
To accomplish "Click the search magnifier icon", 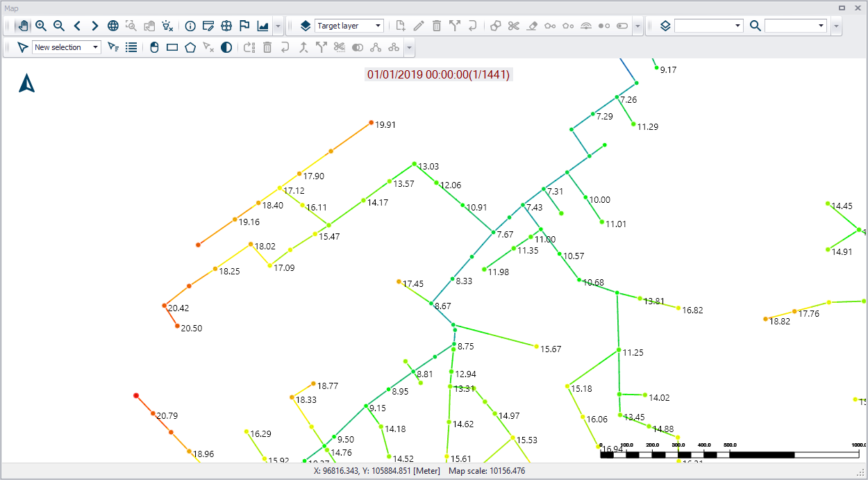I will [756, 26].
